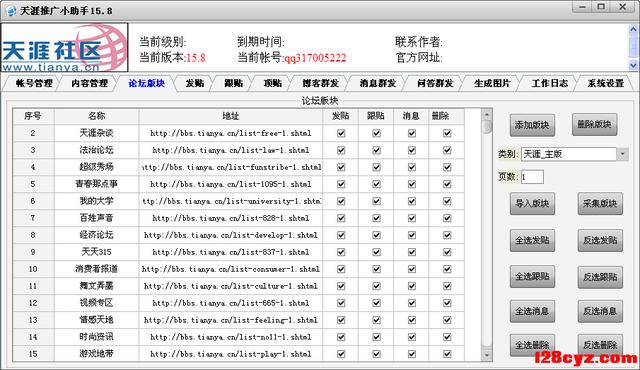
Task: Click the 采集版块 button
Action: pyautogui.click(x=600, y=203)
